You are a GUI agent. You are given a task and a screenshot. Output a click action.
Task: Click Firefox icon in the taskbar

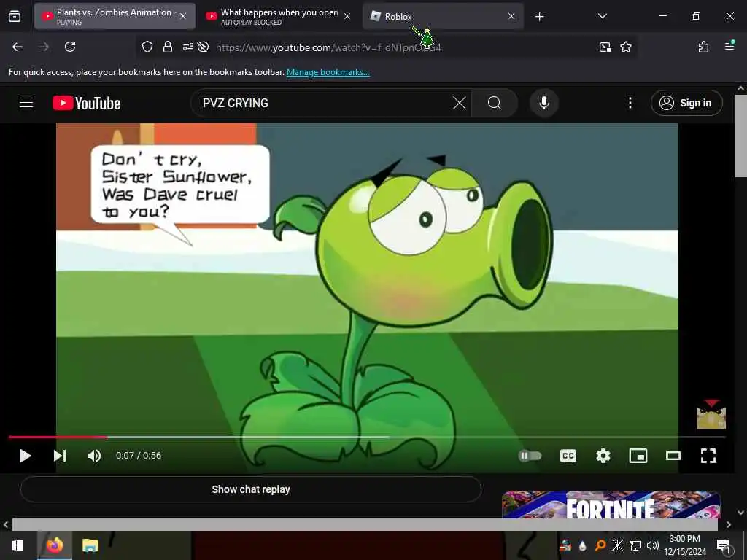(x=54, y=545)
